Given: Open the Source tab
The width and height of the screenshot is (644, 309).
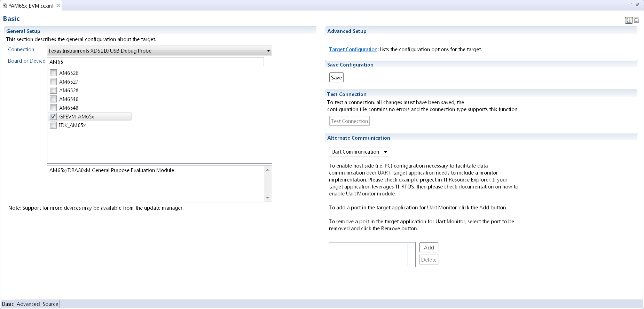Looking at the screenshot, I should point(50,304).
